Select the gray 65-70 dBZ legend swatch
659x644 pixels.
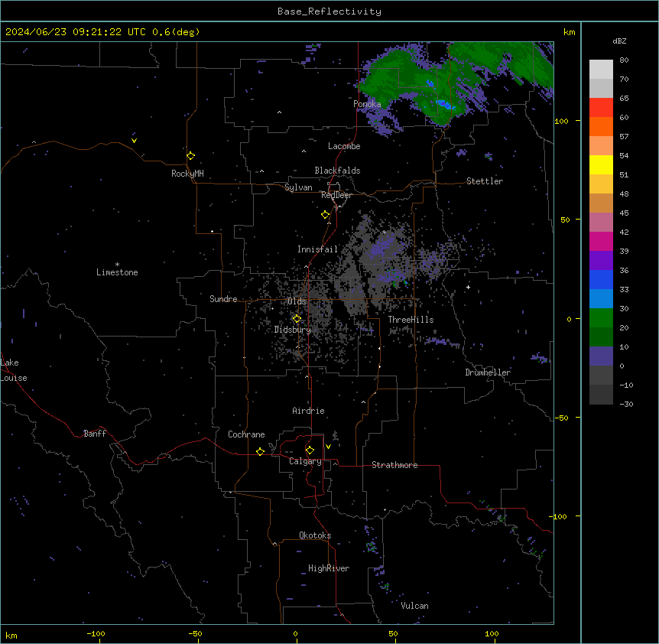[x=601, y=88]
